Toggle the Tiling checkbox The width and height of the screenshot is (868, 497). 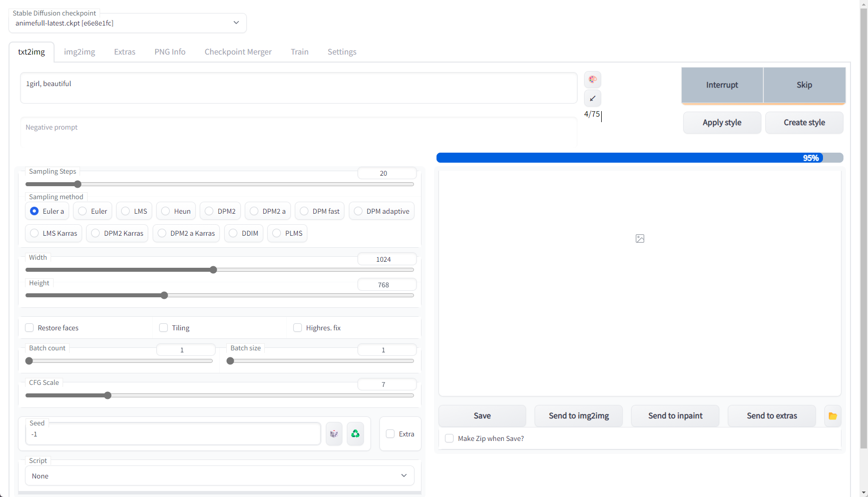163,328
